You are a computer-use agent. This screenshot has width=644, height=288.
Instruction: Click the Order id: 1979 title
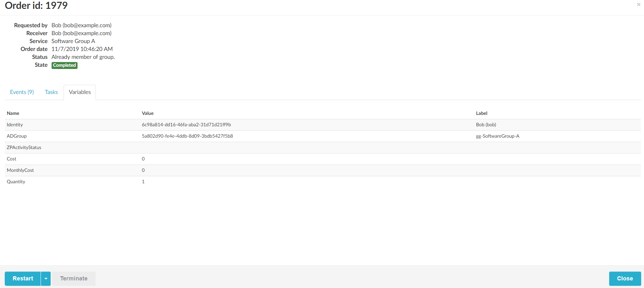[36, 5]
